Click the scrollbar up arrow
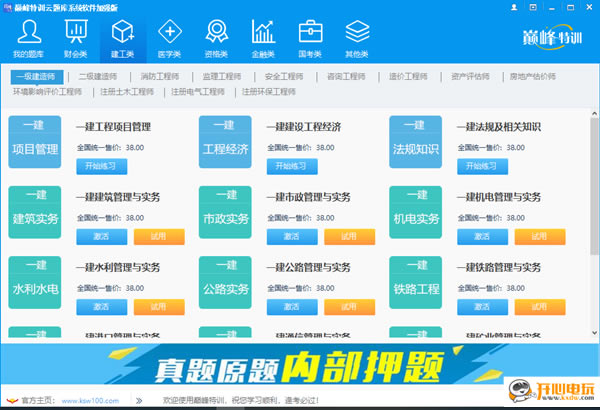Image resolution: width=600 pixels, height=410 pixels. 594,114
